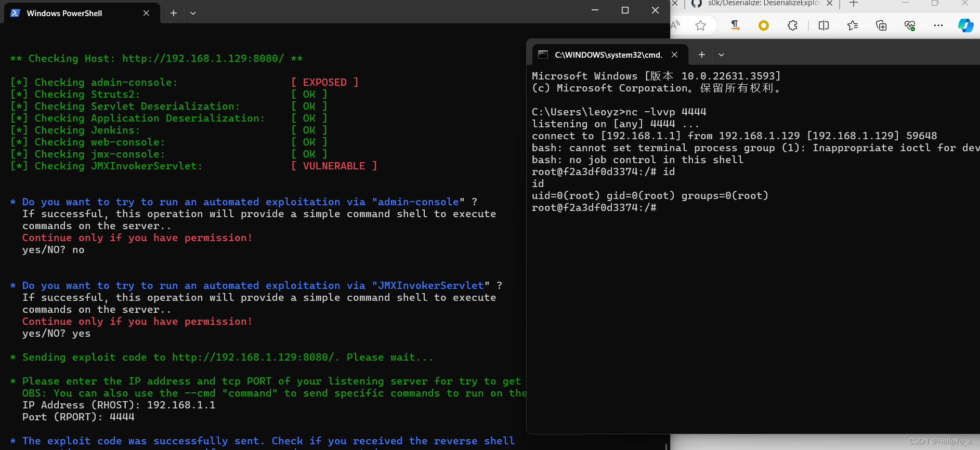Screen dimensions: 980x450
Task: Open the Extensions puzzle icon in Edge
Action: click(792, 25)
